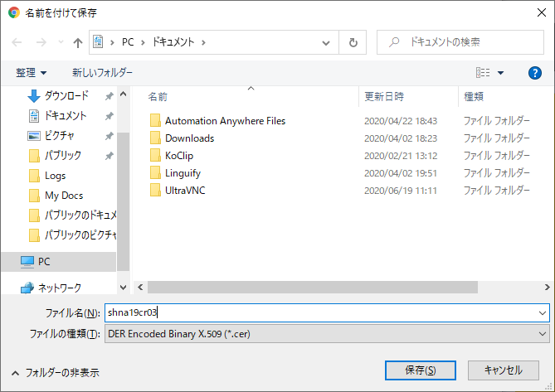This screenshot has height=392, width=555.
Task: Sort by the 更新日時 column header
Action: (384, 96)
